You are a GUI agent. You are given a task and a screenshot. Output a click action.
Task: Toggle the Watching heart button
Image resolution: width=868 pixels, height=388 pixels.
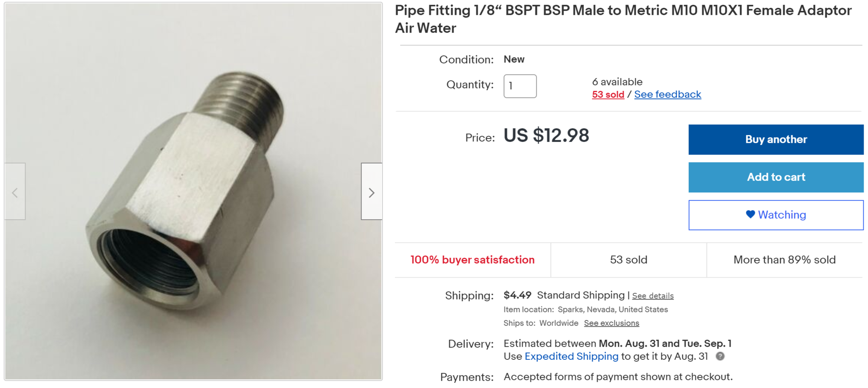tap(776, 215)
